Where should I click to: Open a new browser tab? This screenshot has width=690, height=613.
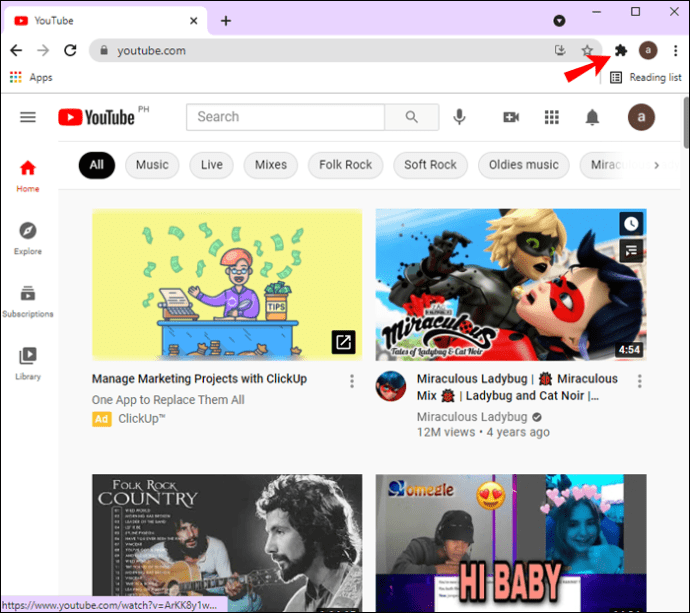(226, 21)
